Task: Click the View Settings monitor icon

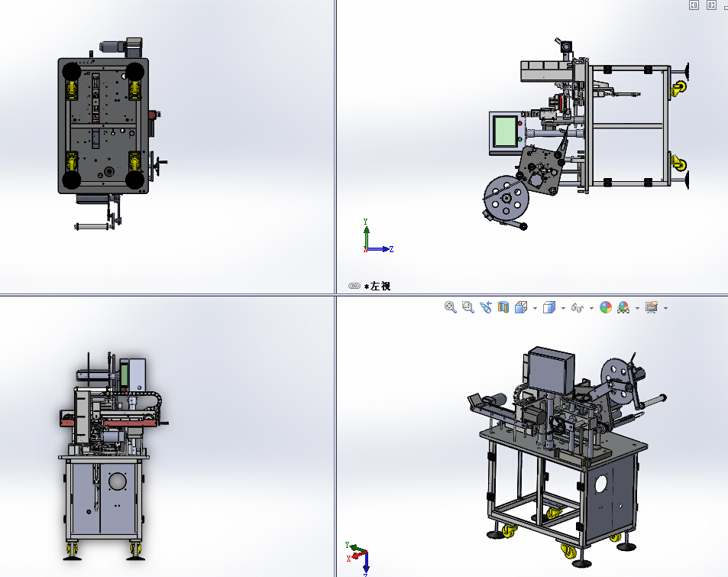Action: 652,307
